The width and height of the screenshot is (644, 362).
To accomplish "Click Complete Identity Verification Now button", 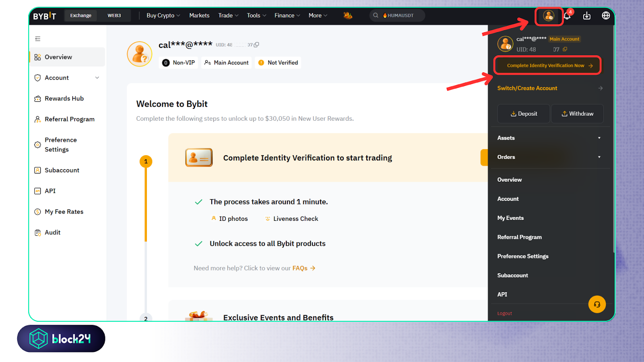I will coord(547,66).
